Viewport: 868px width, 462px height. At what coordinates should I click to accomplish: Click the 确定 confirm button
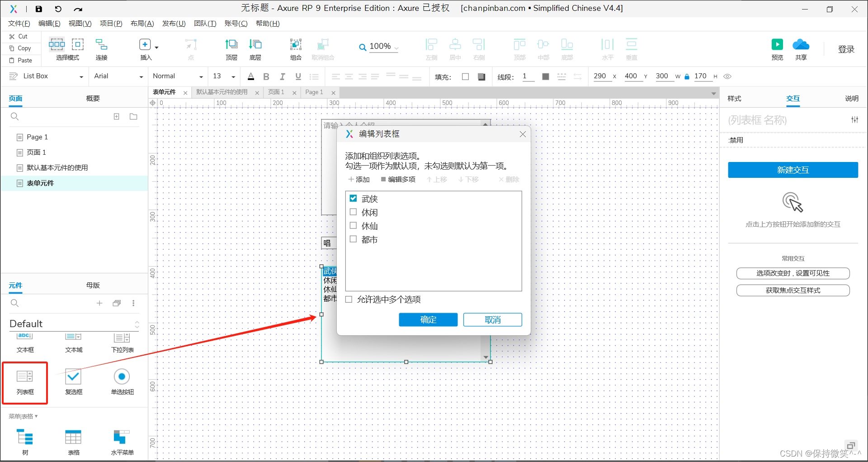coord(428,319)
